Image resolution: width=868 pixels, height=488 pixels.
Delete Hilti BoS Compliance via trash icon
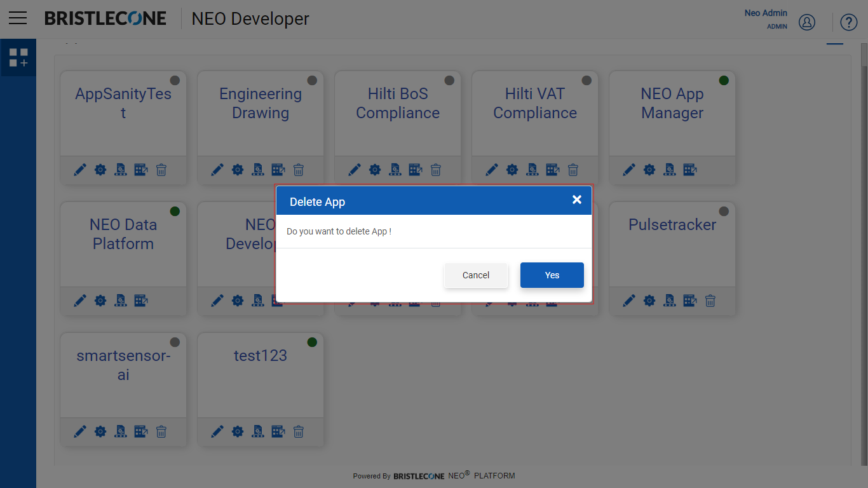click(x=436, y=170)
